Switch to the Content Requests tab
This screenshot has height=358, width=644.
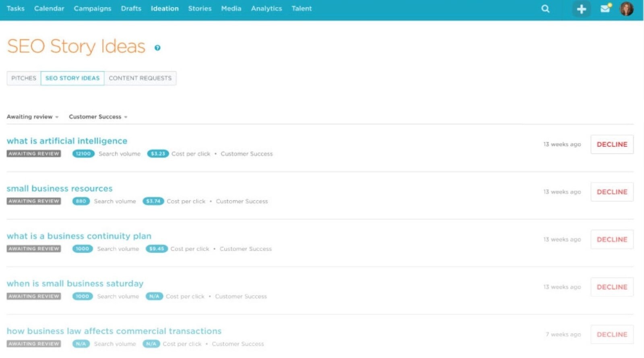click(140, 78)
